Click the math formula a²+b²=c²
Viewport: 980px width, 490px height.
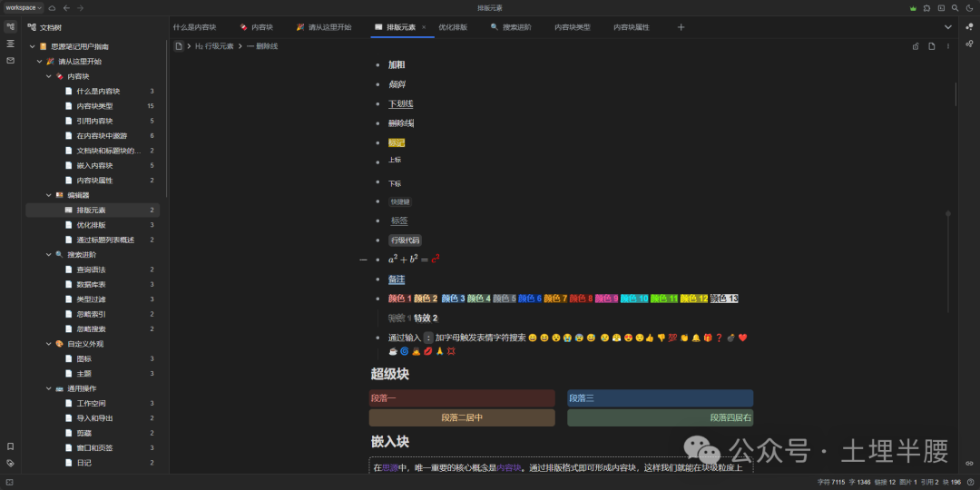[414, 259]
